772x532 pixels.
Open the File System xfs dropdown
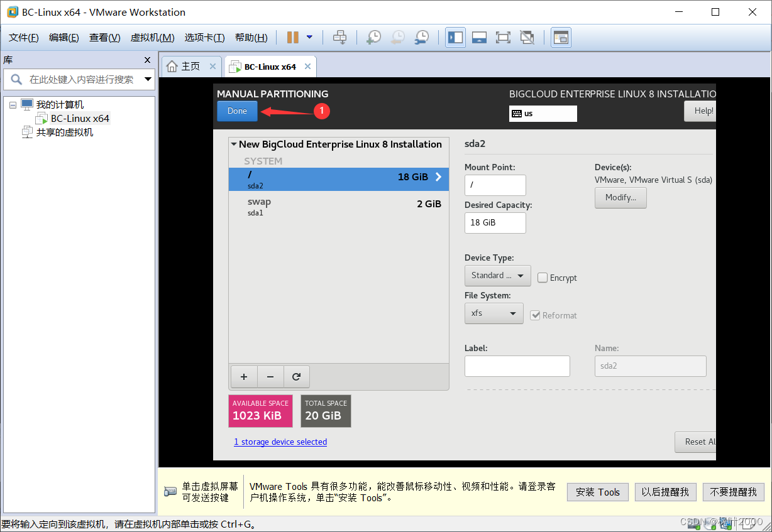(x=494, y=313)
